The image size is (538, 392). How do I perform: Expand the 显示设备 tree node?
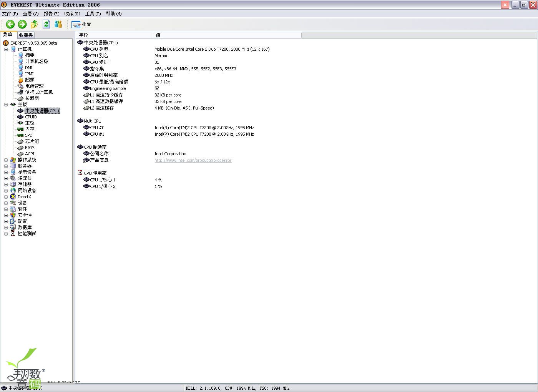6,172
